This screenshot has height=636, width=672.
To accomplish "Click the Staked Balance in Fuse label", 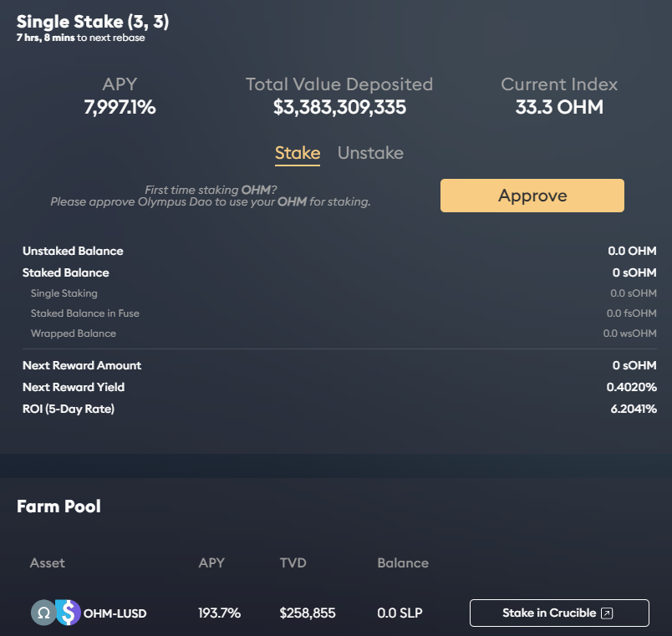I will 85,313.
